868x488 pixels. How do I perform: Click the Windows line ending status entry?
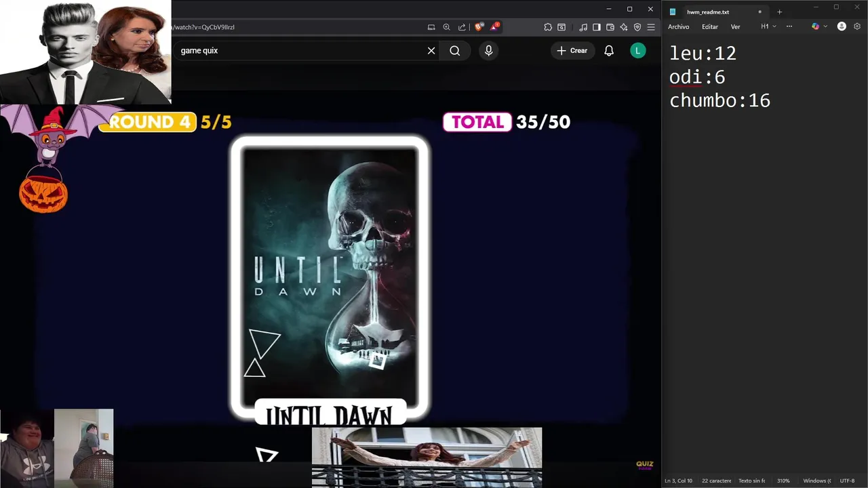(816, 481)
